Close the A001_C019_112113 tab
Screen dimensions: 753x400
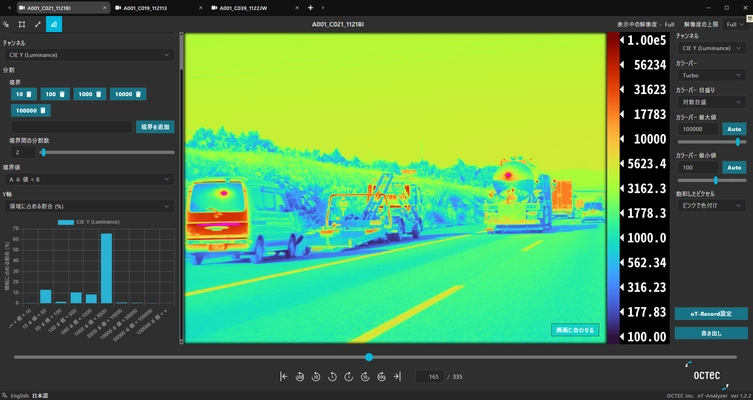point(199,7)
